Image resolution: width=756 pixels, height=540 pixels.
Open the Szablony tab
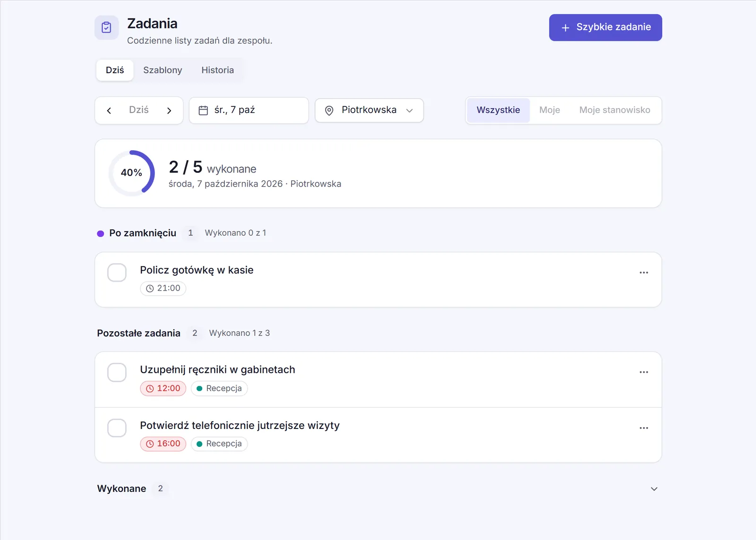coord(163,70)
